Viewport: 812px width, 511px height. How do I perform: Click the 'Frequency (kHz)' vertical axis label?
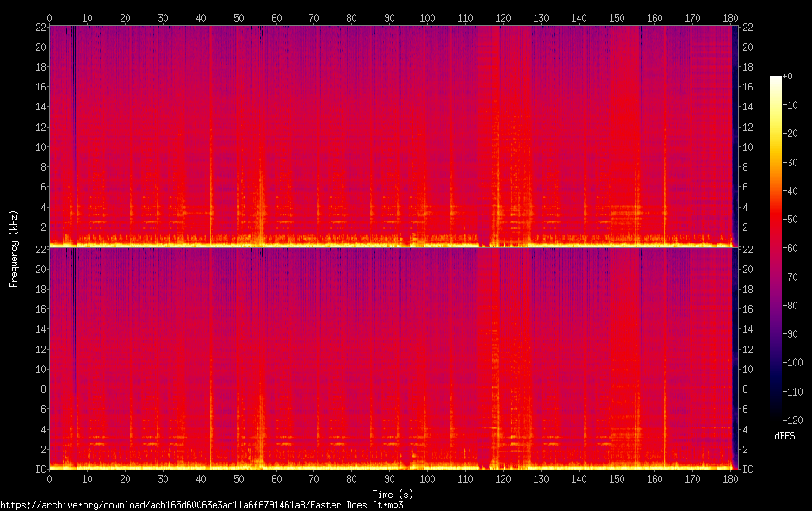(x=13, y=247)
